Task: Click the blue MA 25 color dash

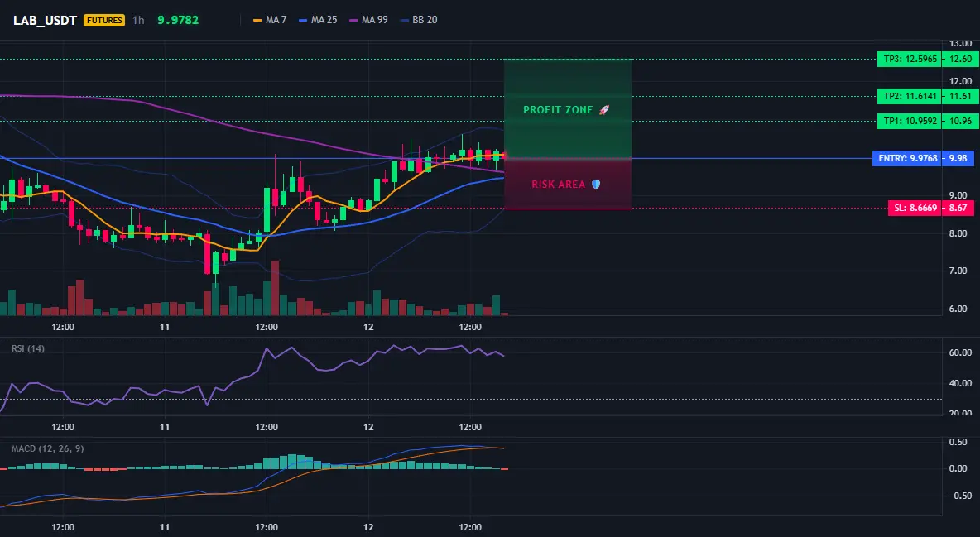Action: coord(303,20)
